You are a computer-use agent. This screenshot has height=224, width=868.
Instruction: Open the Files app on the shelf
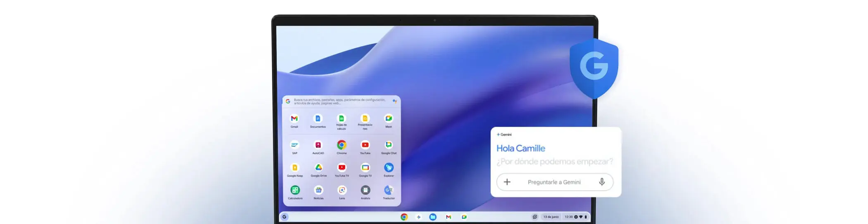(x=433, y=217)
